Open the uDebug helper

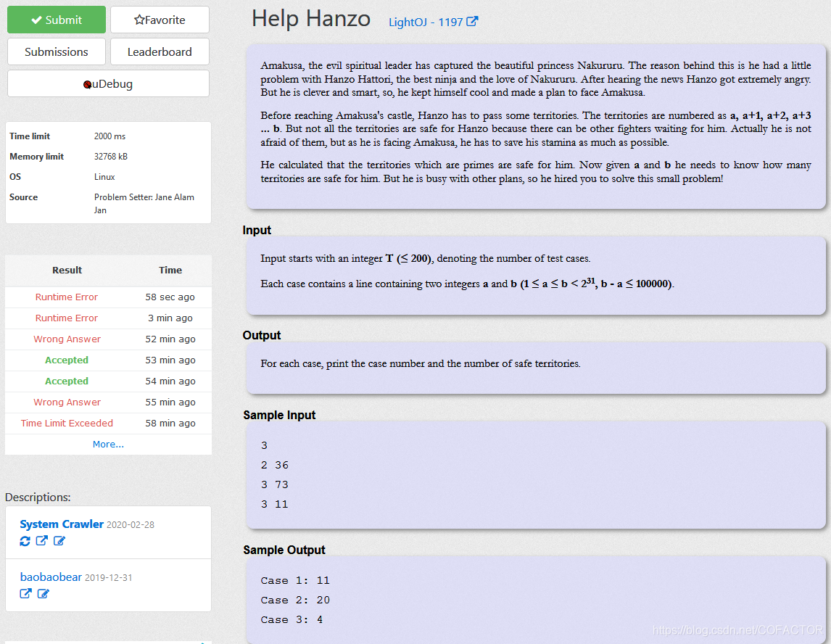(x=108, y=83)
